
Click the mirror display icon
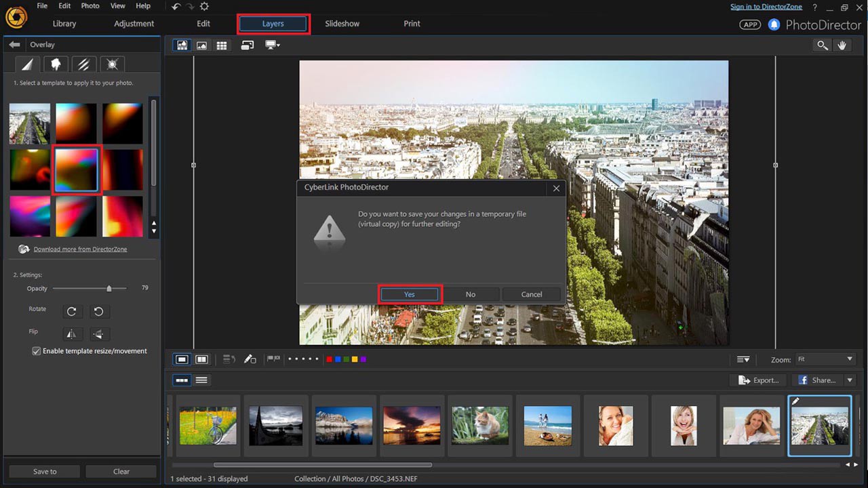[248, 45]
